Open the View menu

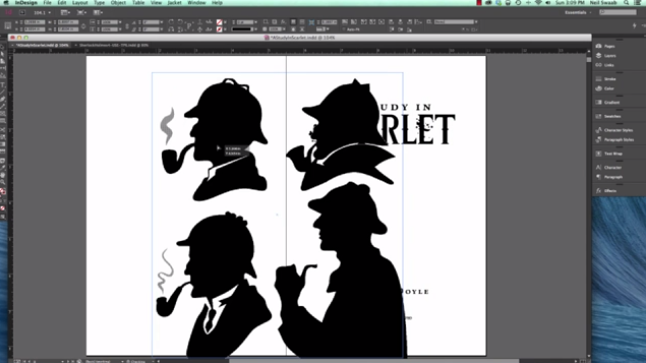[156, 2]
